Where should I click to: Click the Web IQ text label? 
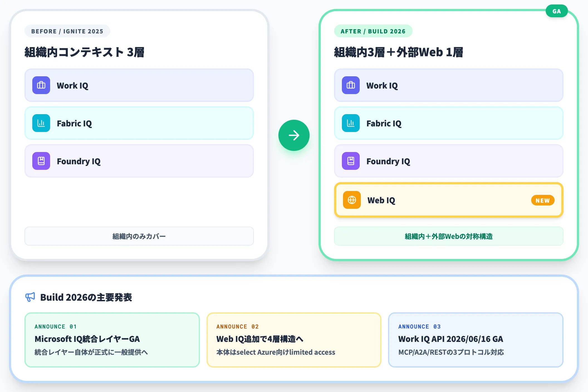[381, 200]
